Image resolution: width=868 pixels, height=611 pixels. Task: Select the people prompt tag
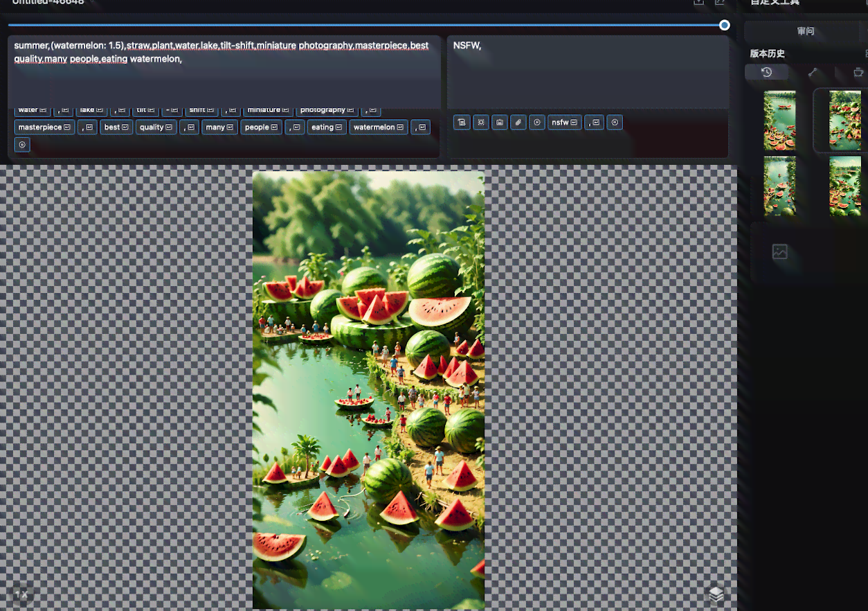tap(261, 127)
